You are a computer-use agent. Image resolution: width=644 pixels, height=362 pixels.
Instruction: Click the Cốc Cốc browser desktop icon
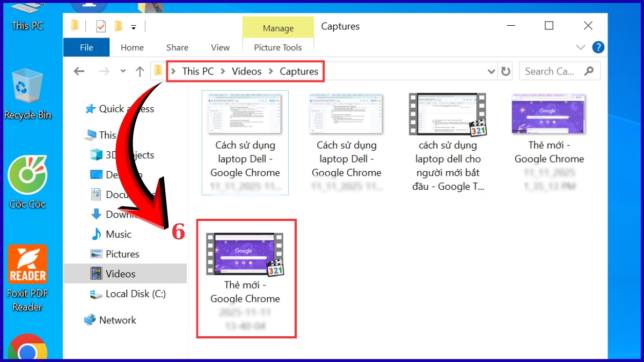[27, 182]
